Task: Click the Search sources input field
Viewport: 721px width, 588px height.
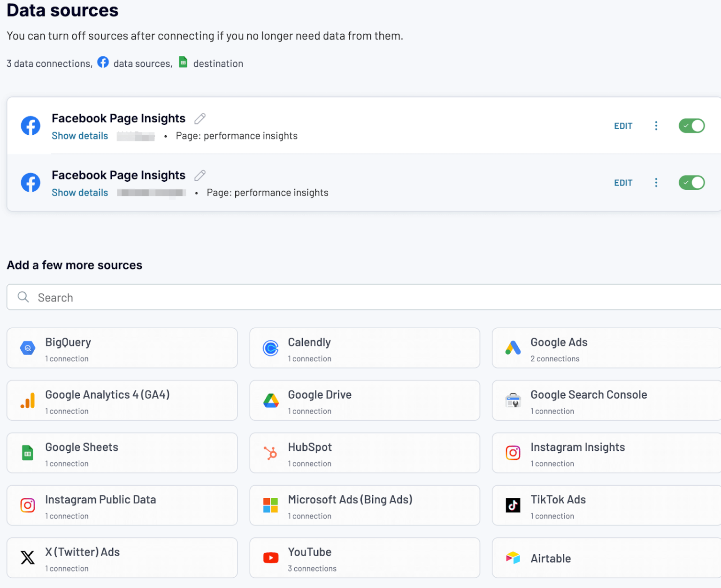Action: tap(364, 297)
